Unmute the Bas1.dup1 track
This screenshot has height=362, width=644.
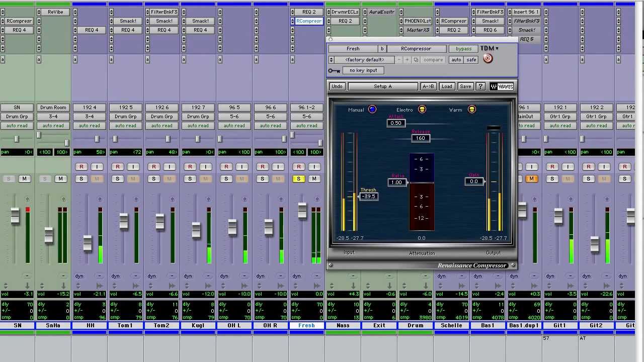pyautogui.click(x=531, y=179)
